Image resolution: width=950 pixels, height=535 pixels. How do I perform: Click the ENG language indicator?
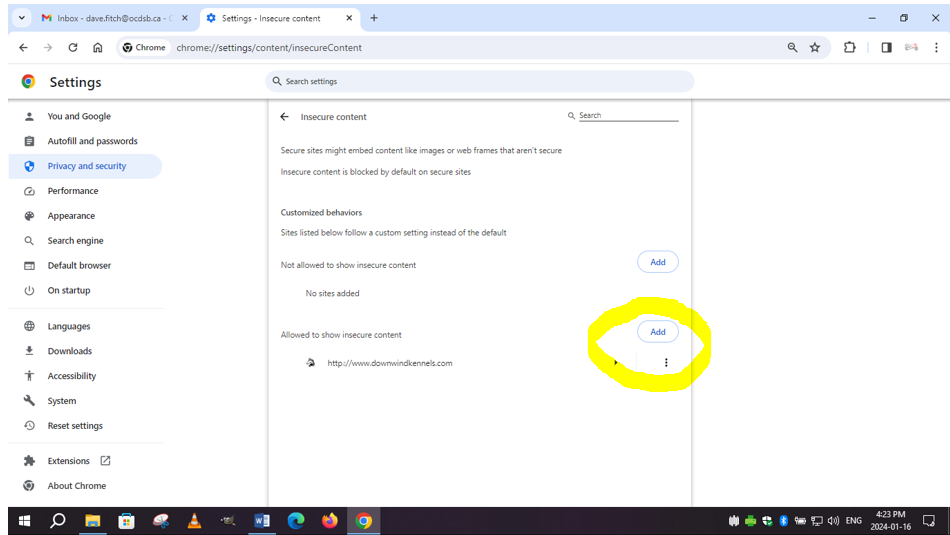[x=854, y=520]
